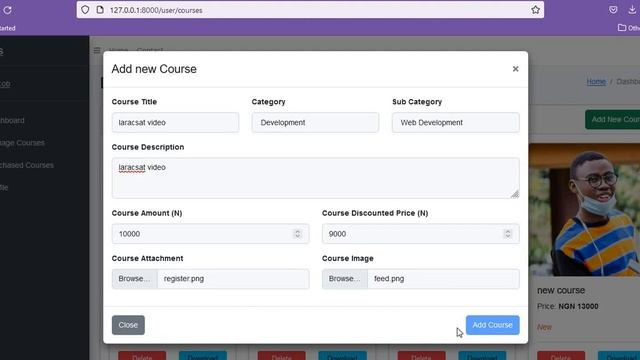Viewport: 640px width, 360px height.
Task: Toggle the sidebar hamburger menu icon
Action: coord(97,50)
